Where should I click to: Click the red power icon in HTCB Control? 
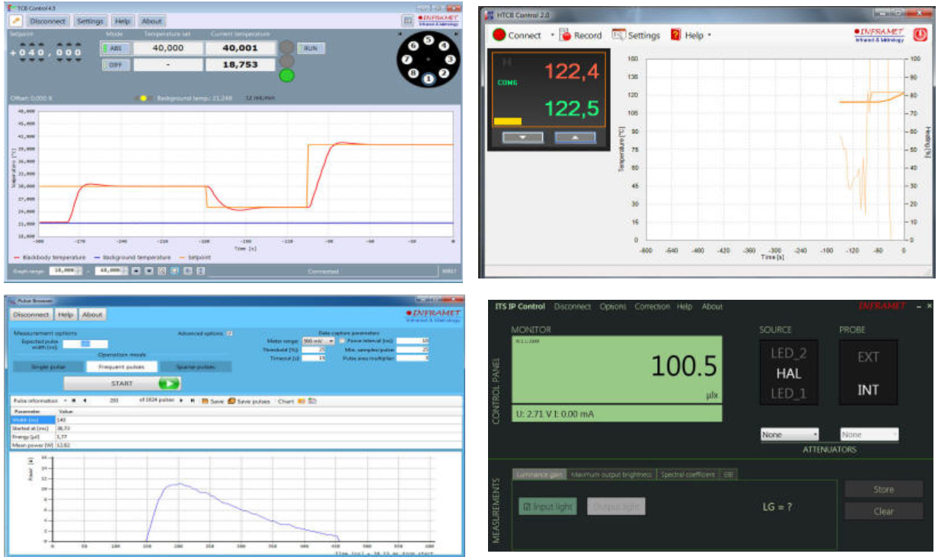pyautogui.click(x=920, y=34)
